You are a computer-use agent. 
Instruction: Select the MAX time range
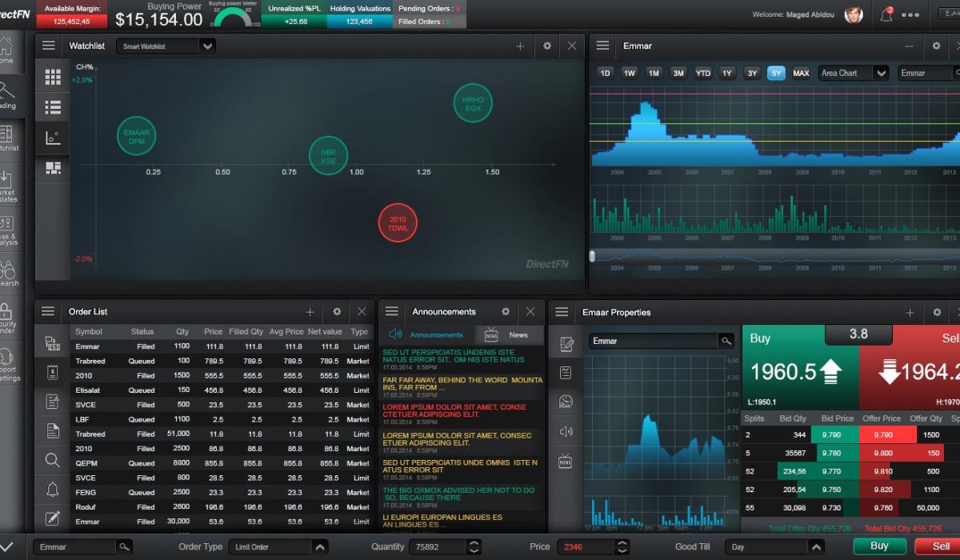coord(801,73)
